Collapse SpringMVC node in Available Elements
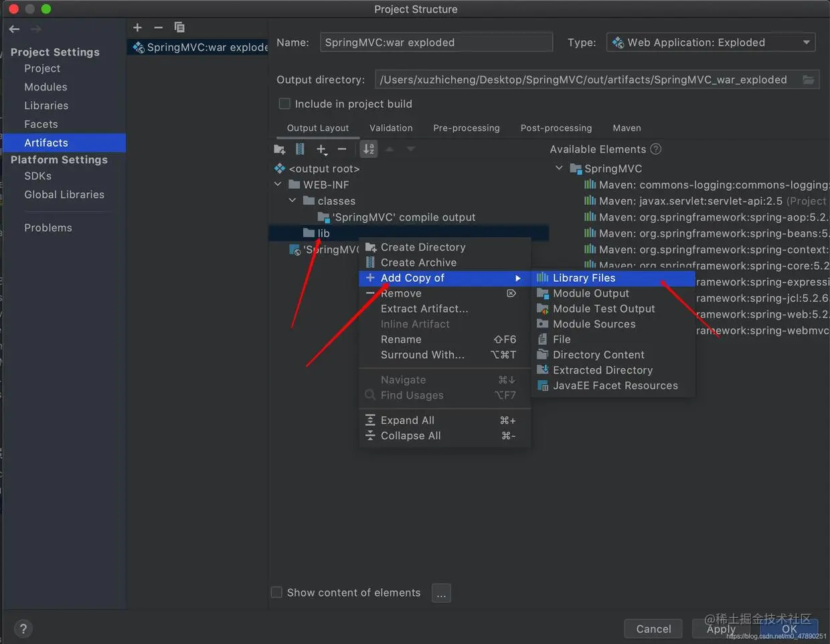Image resolution: width=830 pixels, height=644 pixels. click(559, 168)
